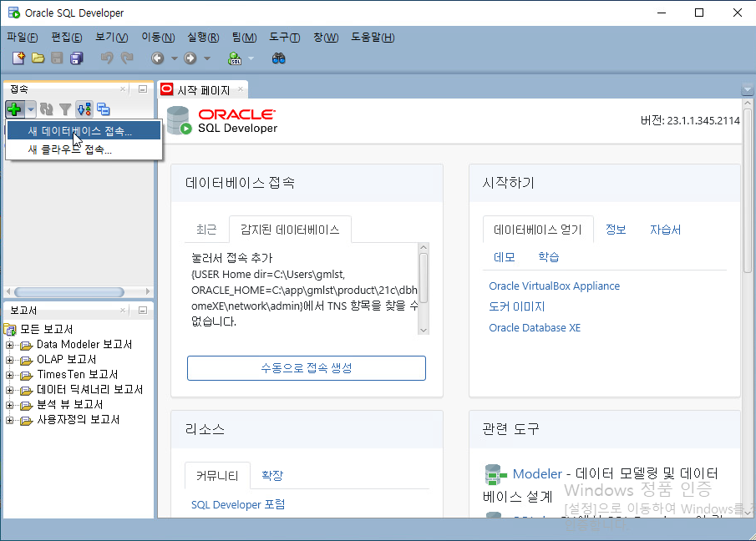Click the detected databases list scrollbar down arrow
Screen dimensions: 756x541
click(x=424, y=331)
